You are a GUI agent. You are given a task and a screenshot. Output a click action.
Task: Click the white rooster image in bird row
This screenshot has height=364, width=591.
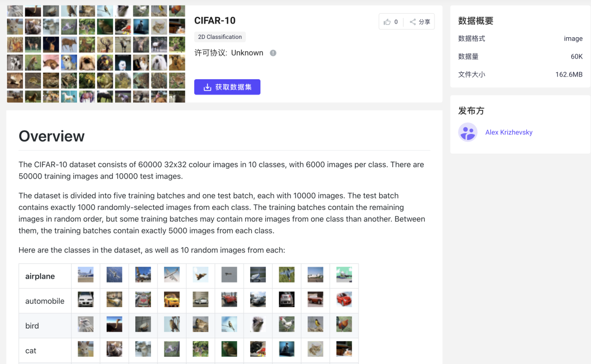[x=287, y=325]
